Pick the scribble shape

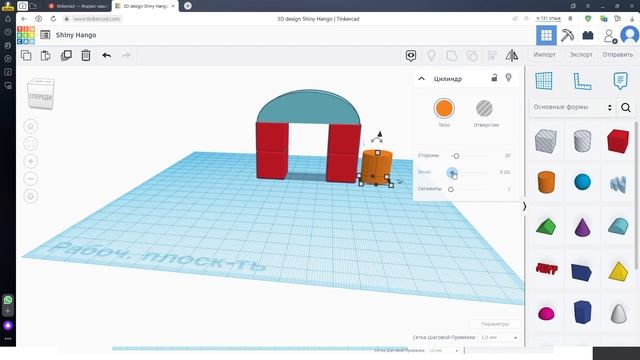618,184
